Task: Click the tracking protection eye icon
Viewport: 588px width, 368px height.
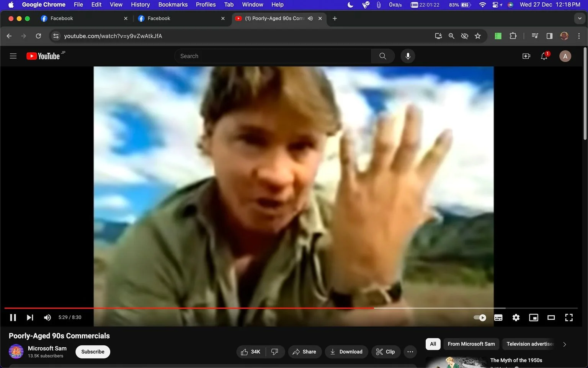Action: [464, 36]
